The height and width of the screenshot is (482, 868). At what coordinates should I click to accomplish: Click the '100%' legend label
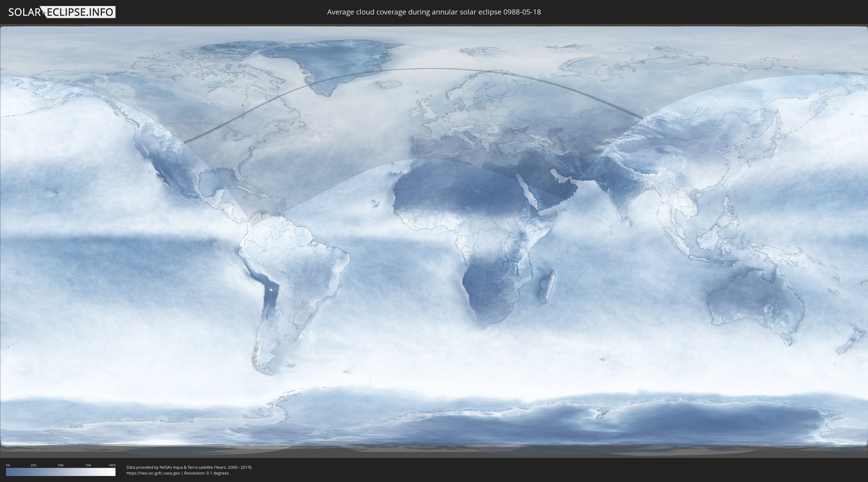tap(112, 465)
